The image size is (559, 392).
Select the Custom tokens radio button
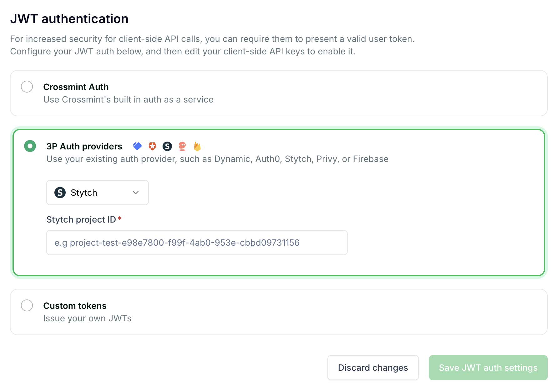(x=27, y=305)
